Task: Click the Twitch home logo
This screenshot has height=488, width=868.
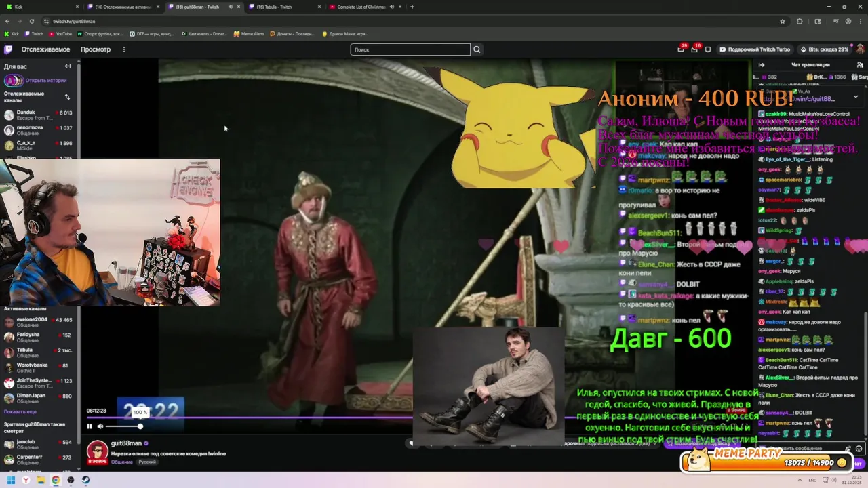Action: point(8,49)
